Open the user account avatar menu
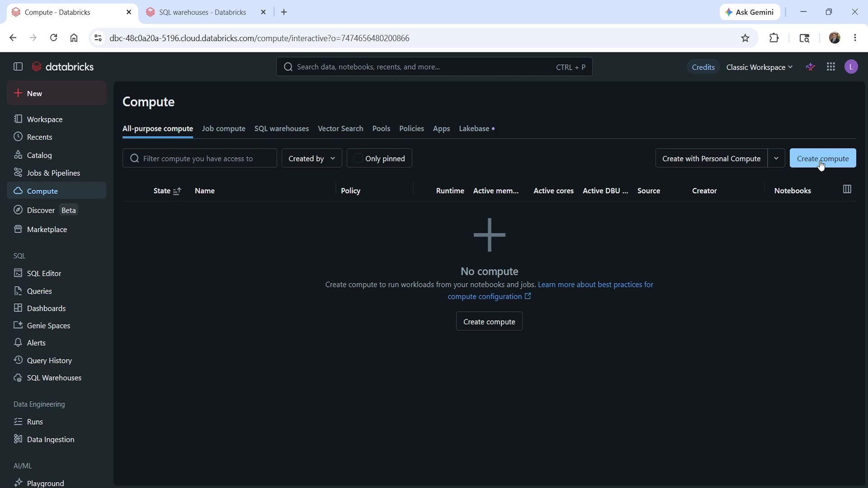 (x=852, y=67)
